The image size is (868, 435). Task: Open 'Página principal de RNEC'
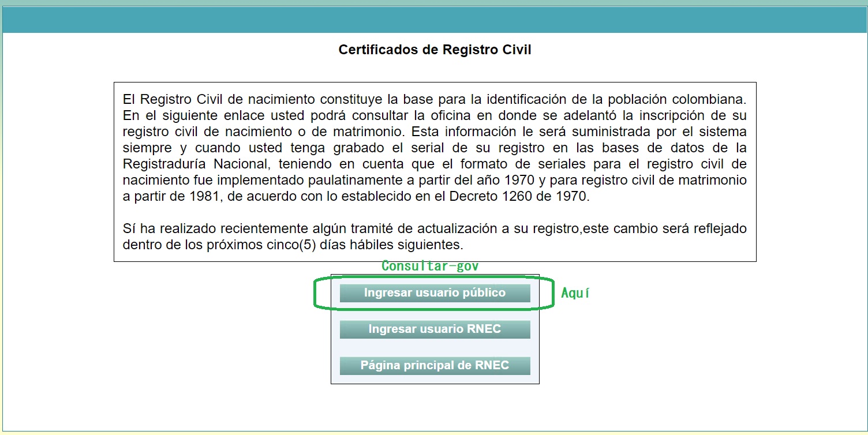(435, 366)
